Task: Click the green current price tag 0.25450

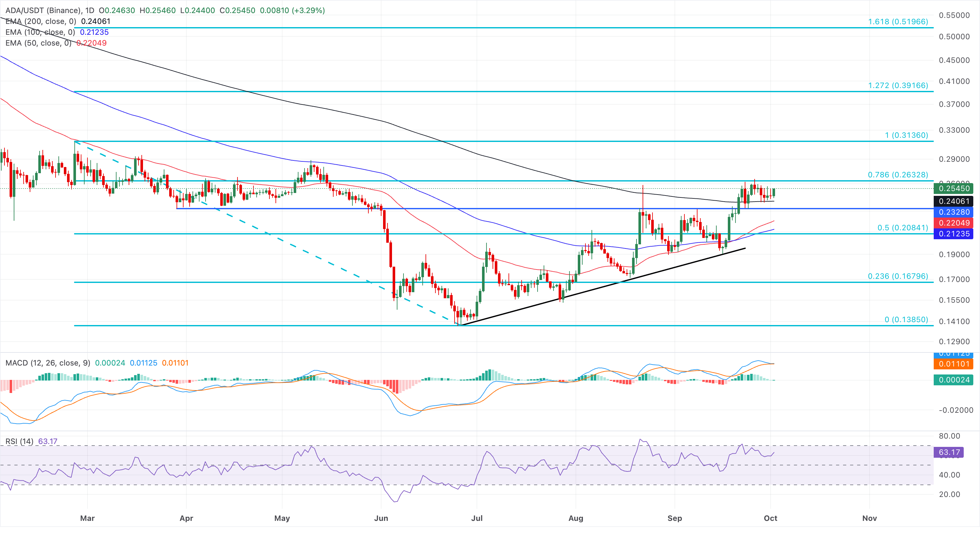Action: click(x=954, y=189)
